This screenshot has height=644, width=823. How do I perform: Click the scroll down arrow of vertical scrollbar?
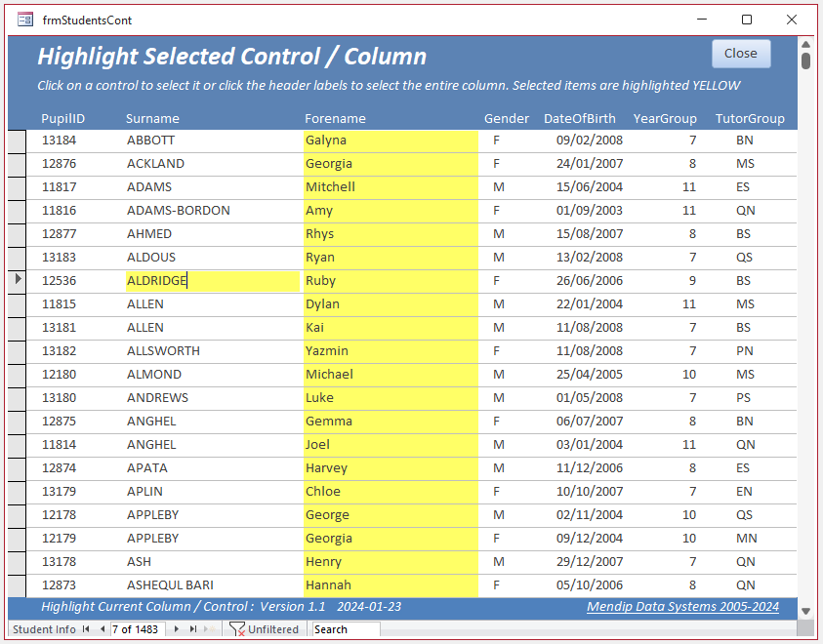pos(805,611)
